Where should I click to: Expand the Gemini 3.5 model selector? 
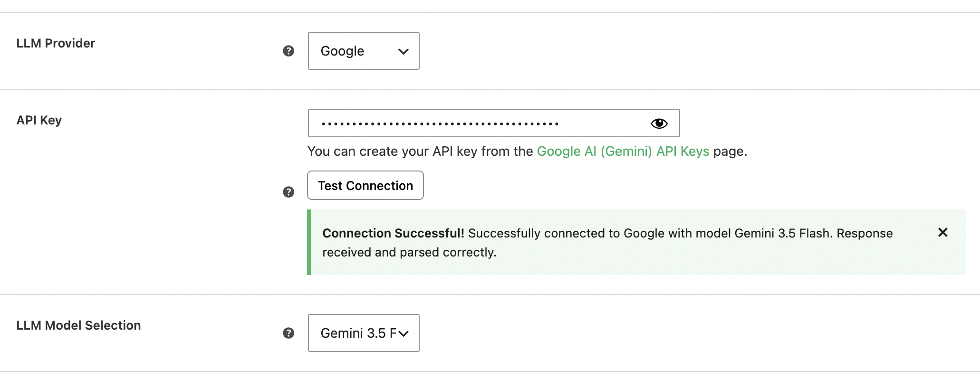[364, 333]
